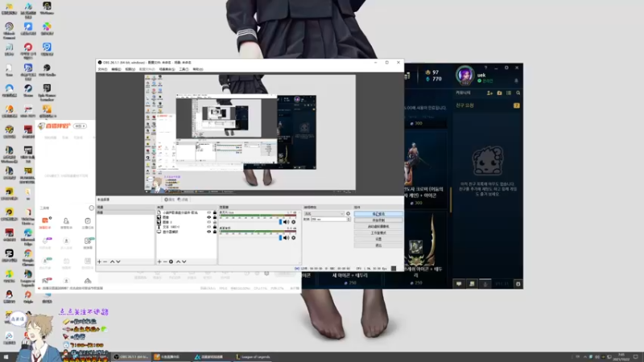Click the search icon in League social panel
Image resolution: width=644 pixels, height=362 pixels.
click(x=518, y=93)
